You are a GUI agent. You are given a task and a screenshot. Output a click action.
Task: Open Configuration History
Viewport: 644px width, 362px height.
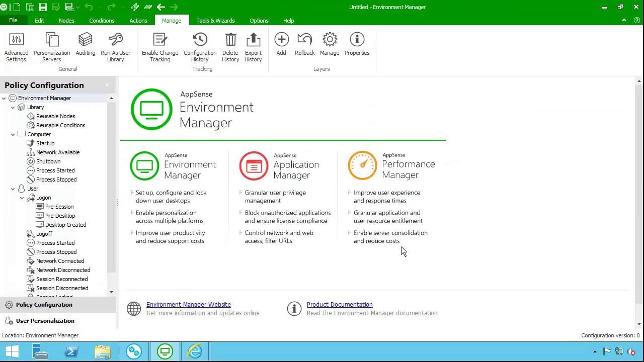pyautogui.click(x=200, y=47)
